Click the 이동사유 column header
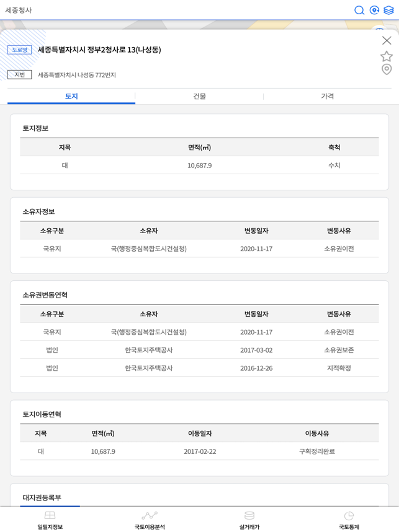Image resolution: width=399 pixels, height=532 pixels. click(x=317, y=433)
